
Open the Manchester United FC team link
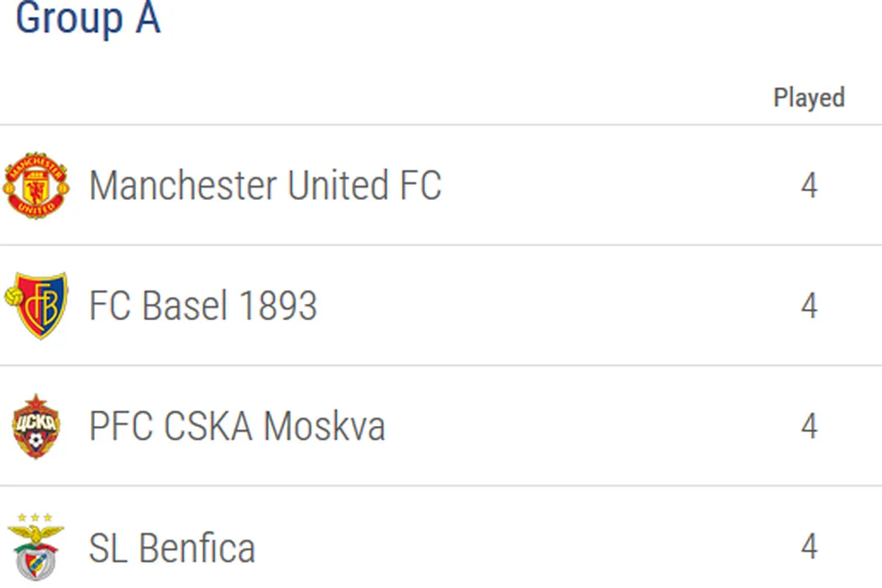point(265,186)
